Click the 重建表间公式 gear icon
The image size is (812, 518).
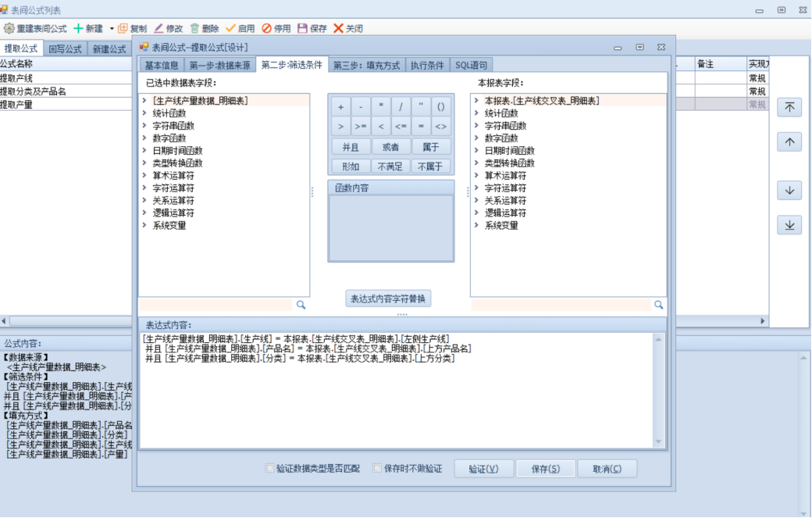pos(9,28)
